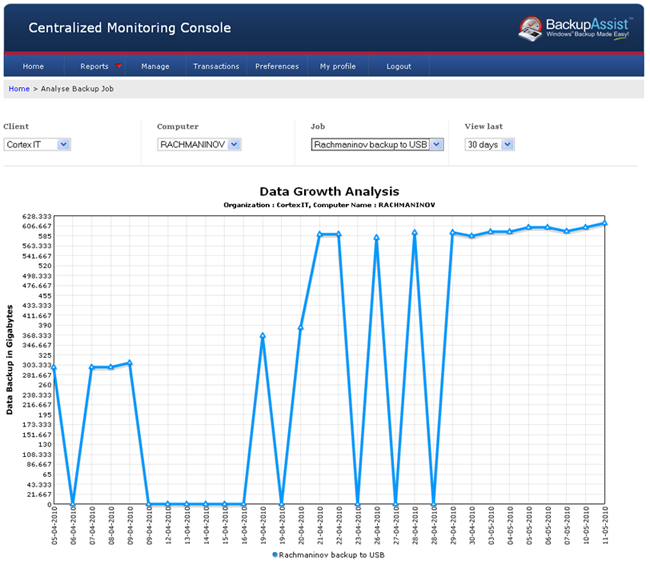Click the Centralized Monitoring Console heading

pyautogui.click(x=130, y=28)
